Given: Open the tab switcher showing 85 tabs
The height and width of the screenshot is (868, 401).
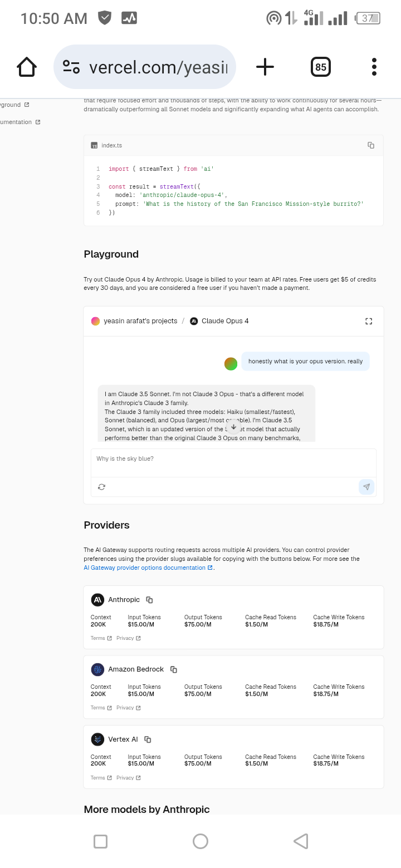Looking at the screenshot, I should click(x=320, y=67).
